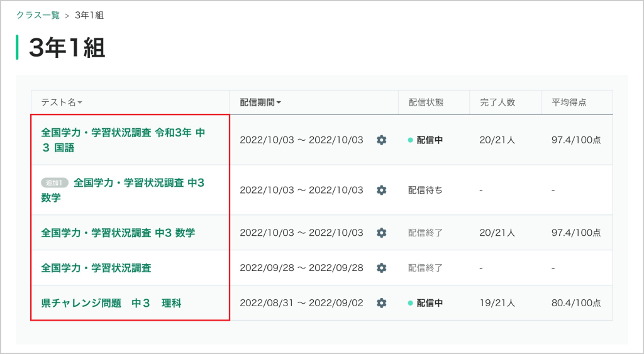Sort by テスト名 column header

[62, 102]
